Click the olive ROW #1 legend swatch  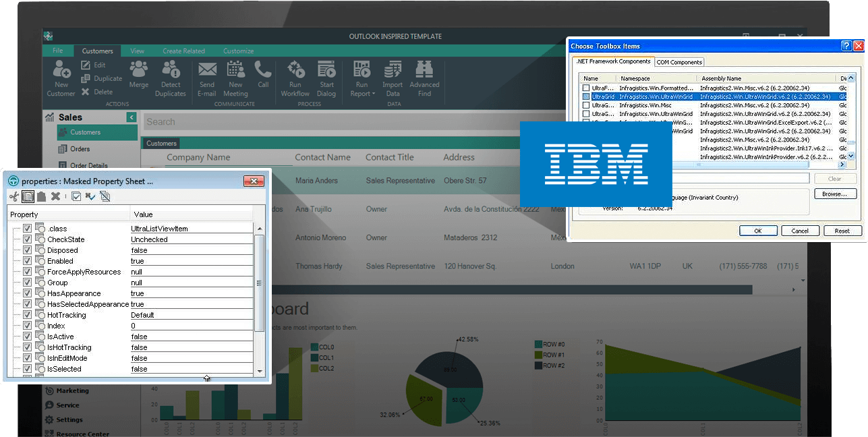(538, 355)
